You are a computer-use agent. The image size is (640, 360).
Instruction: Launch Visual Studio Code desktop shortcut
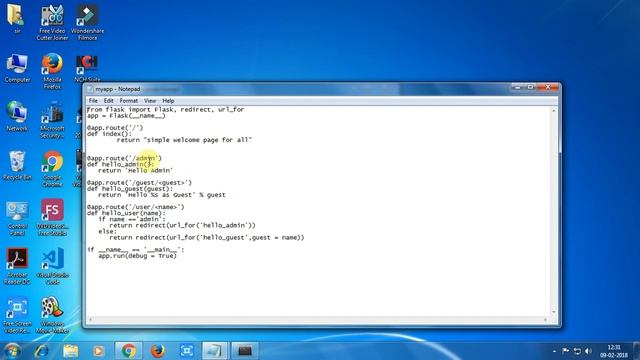[x=52, y=266]
